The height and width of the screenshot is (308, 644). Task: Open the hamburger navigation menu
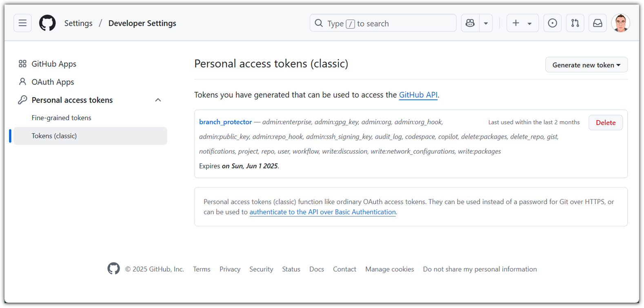(22, 23)
